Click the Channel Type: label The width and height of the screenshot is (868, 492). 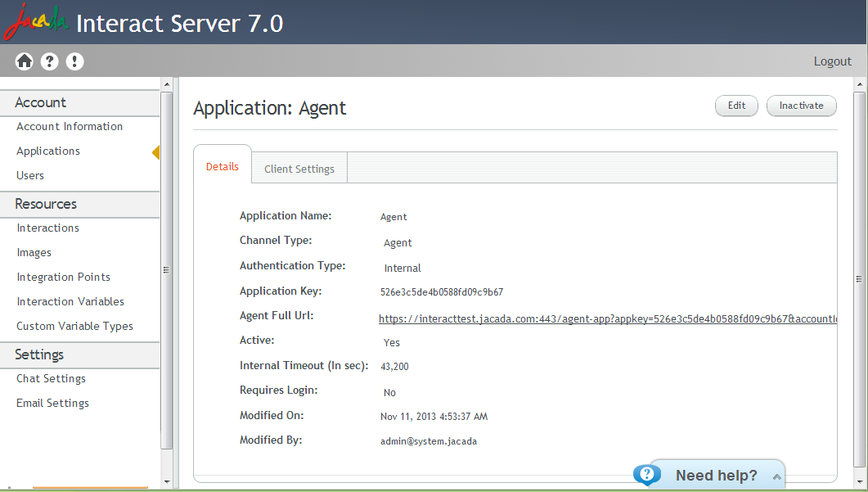pyautogui.click(x=276, y=241)
